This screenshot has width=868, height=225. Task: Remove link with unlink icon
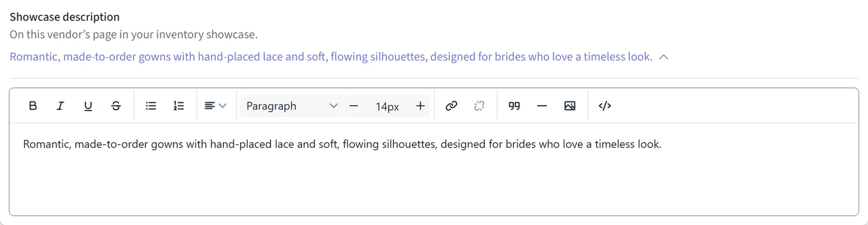tap(479, 106)
